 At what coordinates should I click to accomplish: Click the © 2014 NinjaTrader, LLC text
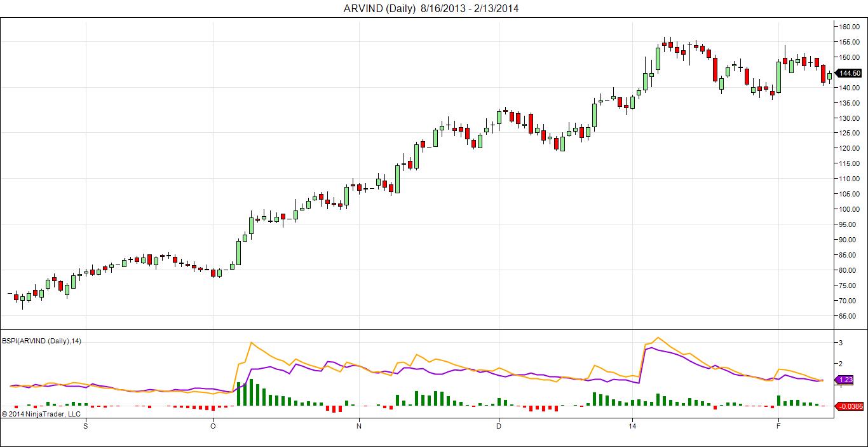point(41,414)
